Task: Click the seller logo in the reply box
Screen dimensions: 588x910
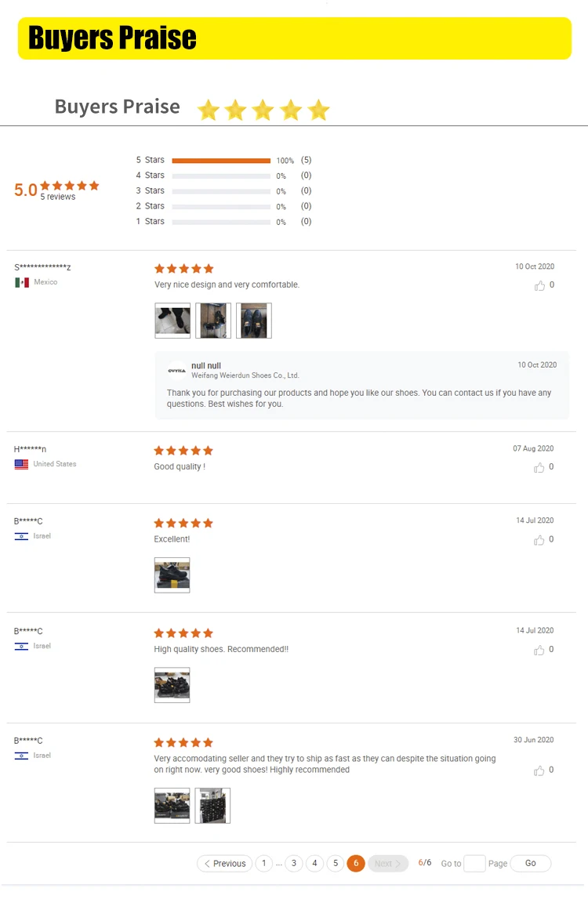Action: 177,370
